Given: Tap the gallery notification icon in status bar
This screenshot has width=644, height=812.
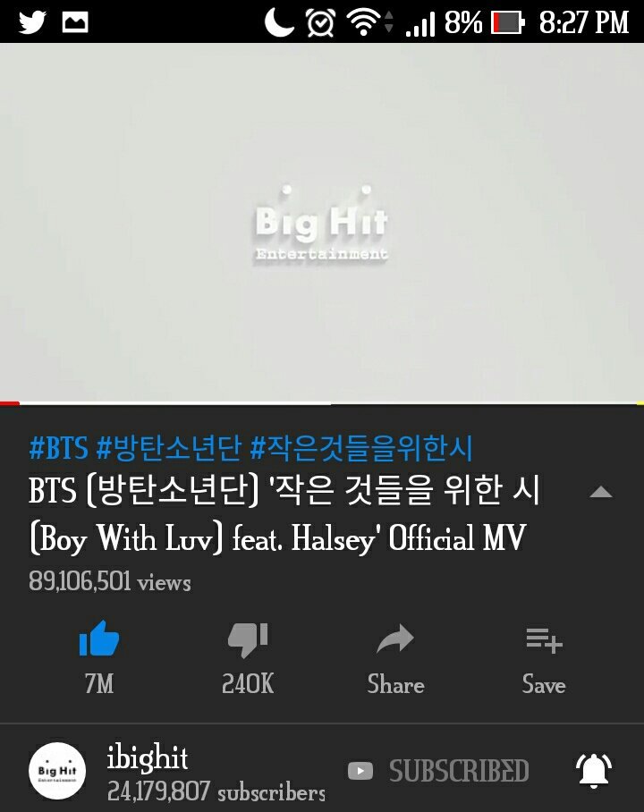Looking at the screenshot, I should click(x=75, y=22).
